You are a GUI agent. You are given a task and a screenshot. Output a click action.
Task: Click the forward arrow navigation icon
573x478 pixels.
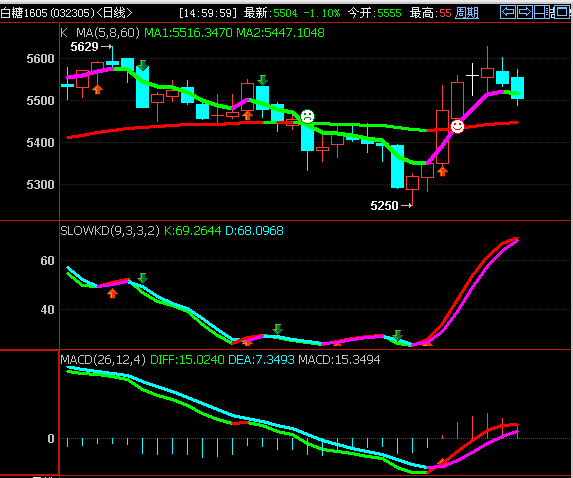point(525,12)
